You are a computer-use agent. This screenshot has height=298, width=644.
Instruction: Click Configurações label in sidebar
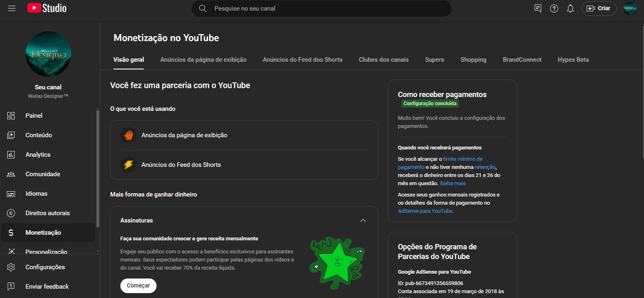(45, 267)
